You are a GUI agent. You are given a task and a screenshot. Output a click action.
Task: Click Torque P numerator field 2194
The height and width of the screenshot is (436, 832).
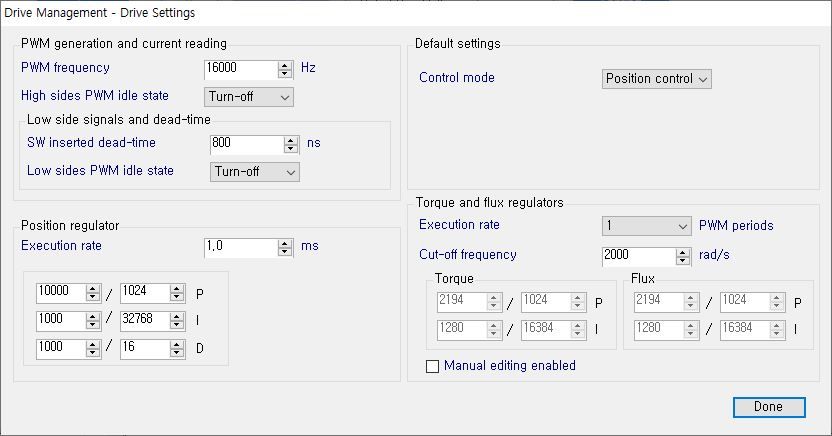tap(462, 301)
